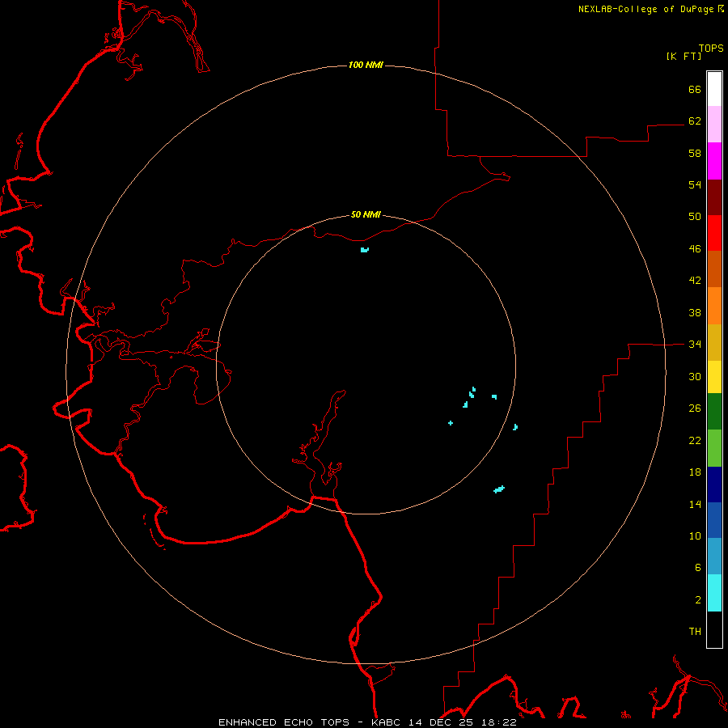The image size is (728, 728).
Task: Click the 42 legend value
Action: pos(695,281)
